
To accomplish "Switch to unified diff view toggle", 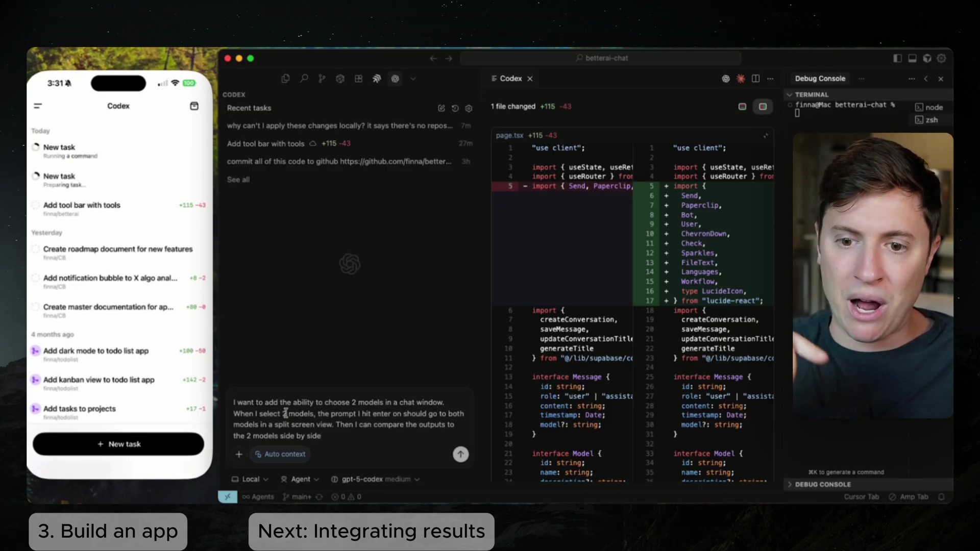I will coord(742,107).
